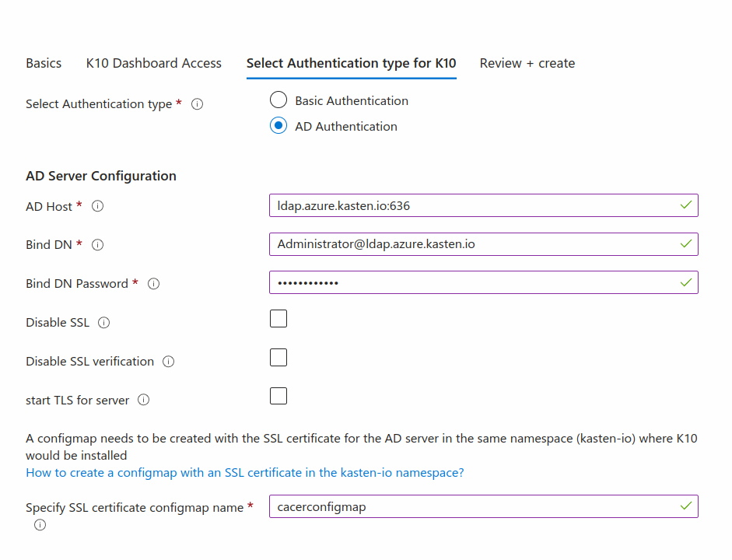Enable Disable SSL verification checkbox

coord(278,358)
